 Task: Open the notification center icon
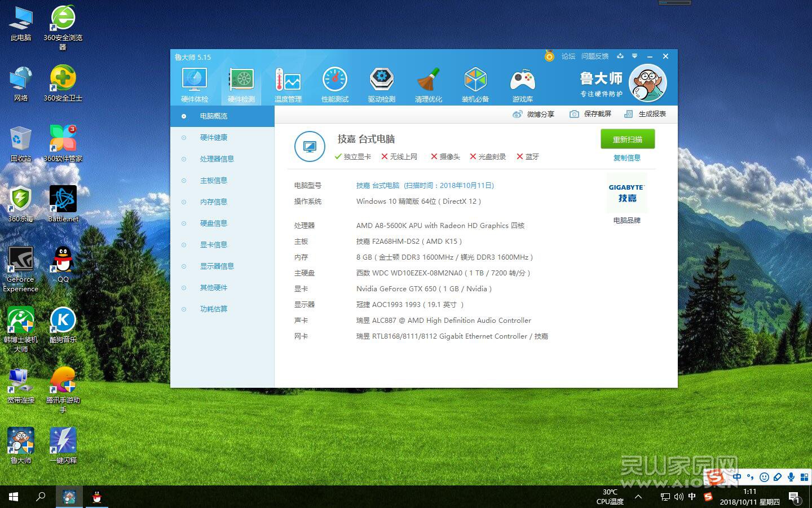click(795, 497)
